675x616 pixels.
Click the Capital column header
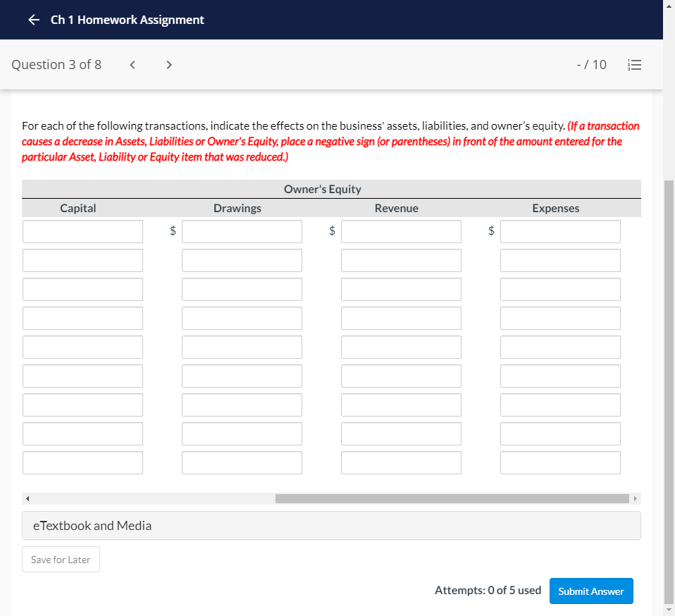[78, 209]
